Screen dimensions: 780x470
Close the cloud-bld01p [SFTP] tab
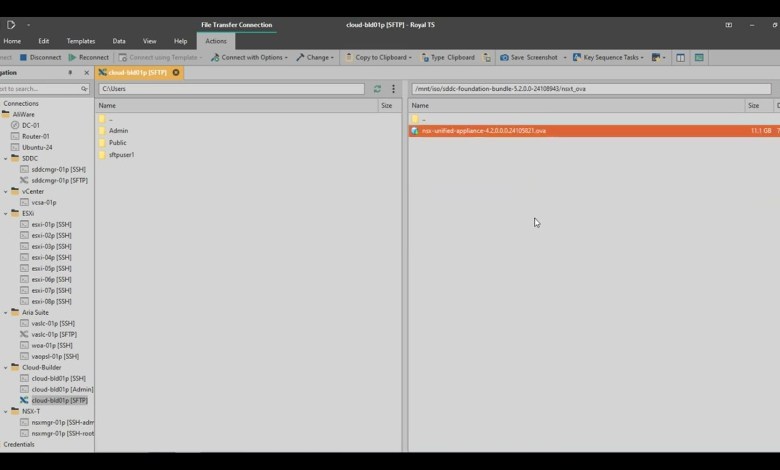click(176, 73)
